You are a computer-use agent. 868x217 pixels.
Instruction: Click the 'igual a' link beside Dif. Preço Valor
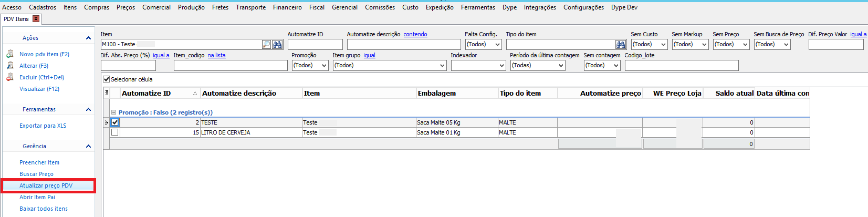click(859, 34)
